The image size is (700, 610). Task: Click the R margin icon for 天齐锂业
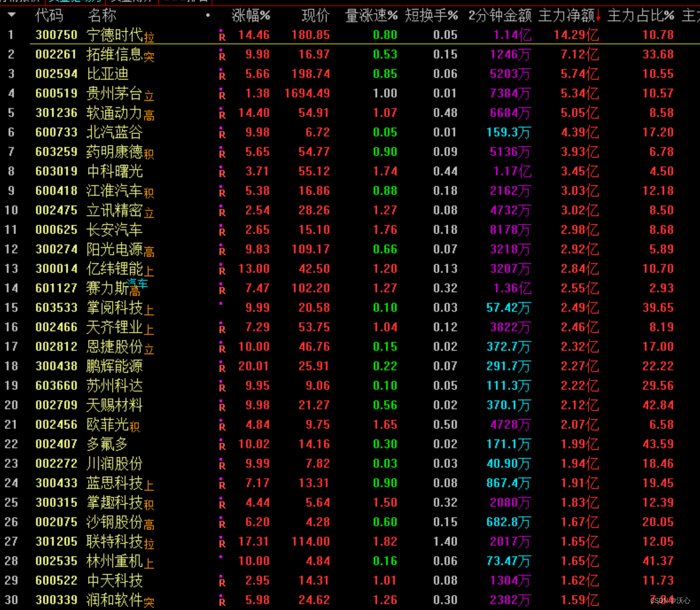pyautogui.click(x=222, y=328)
